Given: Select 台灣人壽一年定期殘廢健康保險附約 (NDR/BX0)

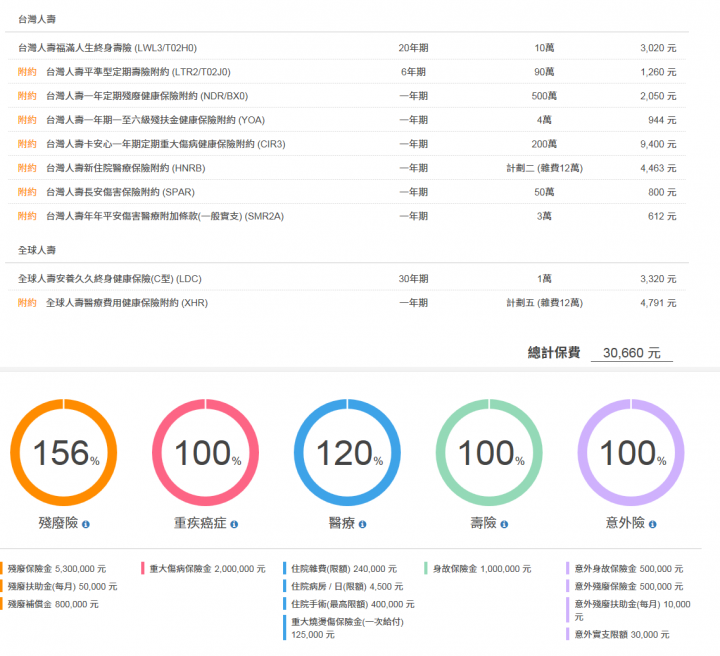Looking at the screenshot, I should point(347,96).
